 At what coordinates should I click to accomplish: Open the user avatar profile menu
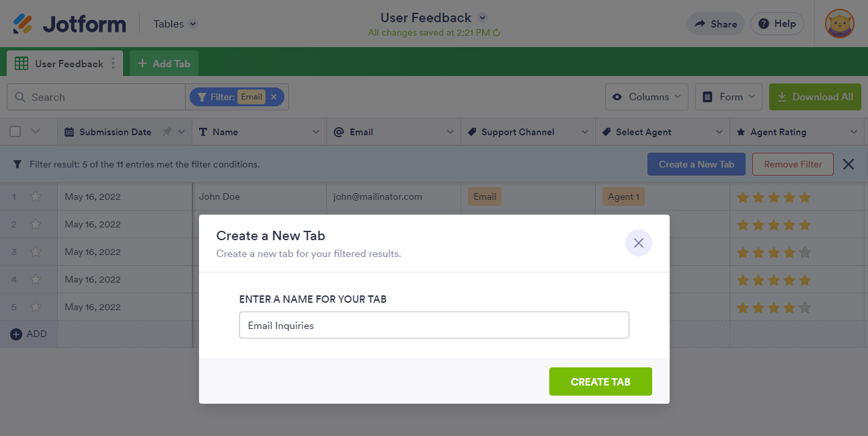coord(839,24)
